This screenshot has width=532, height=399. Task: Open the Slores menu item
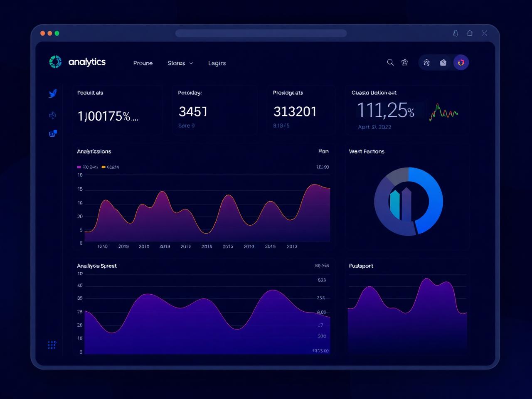tap(176, 63)
